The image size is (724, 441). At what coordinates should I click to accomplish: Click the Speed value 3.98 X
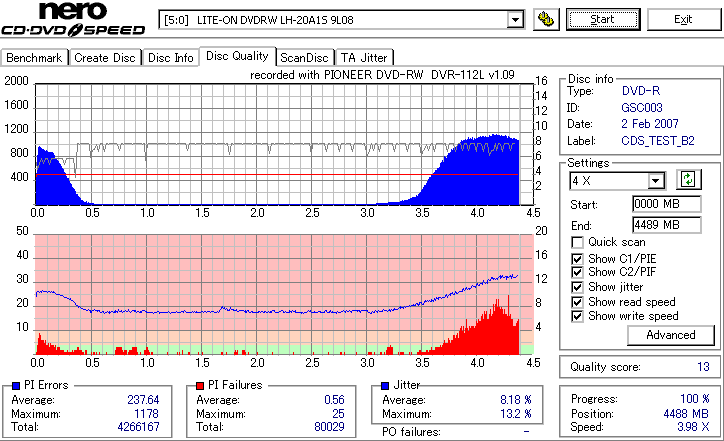(x=693, y=427)
